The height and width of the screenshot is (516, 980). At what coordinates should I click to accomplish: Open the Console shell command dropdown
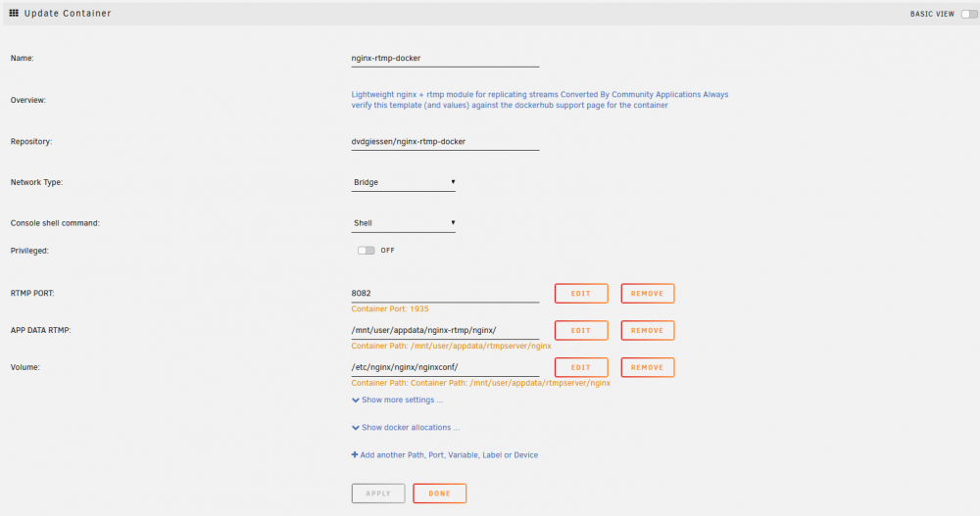[x=403, y=223]
